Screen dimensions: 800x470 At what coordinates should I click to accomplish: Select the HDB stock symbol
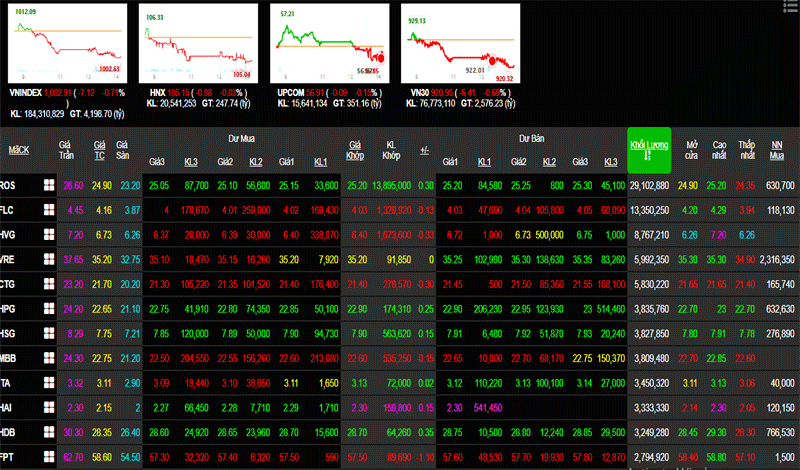[8, 432]
